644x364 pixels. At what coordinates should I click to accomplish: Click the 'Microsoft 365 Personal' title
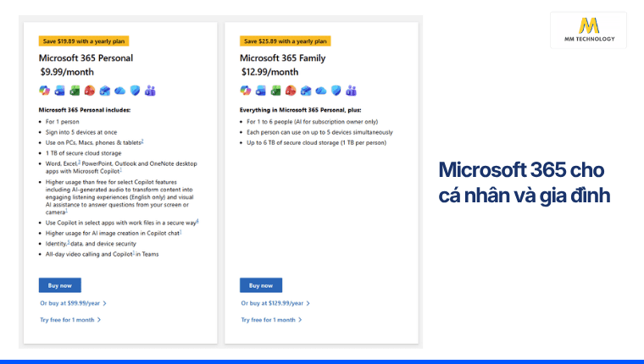tap(86, 58)
